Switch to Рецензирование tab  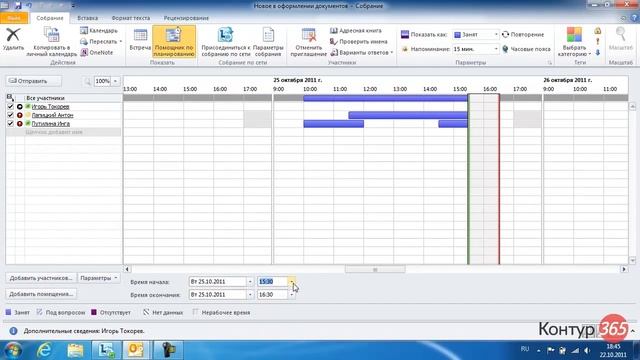pyautogui.click(x=186, y=18)
